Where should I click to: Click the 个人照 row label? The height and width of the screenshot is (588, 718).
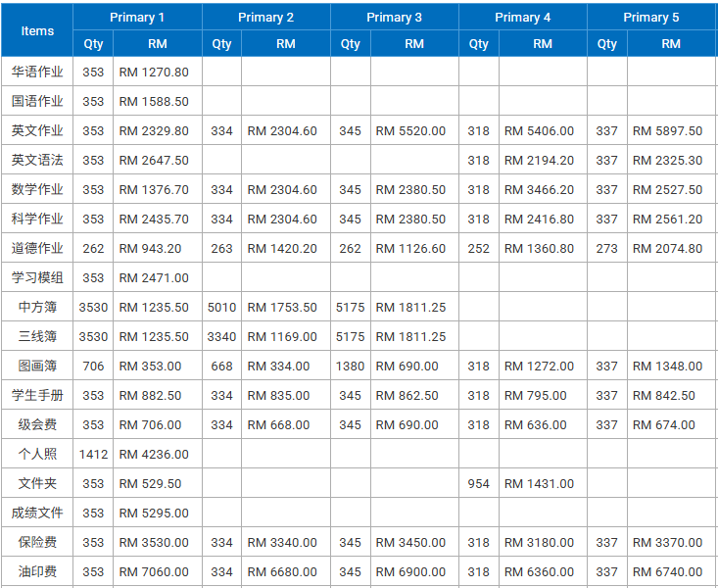tap(37, 454)
